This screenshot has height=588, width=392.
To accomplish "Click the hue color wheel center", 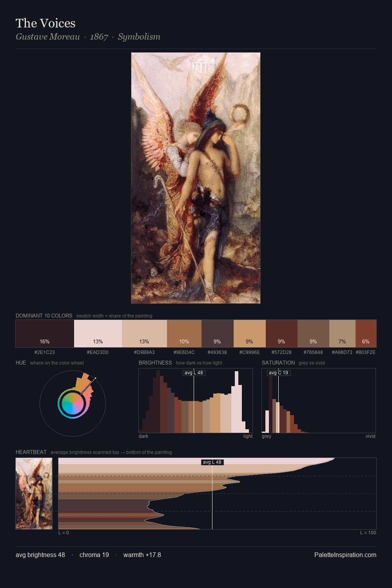I will coord(73,403).
